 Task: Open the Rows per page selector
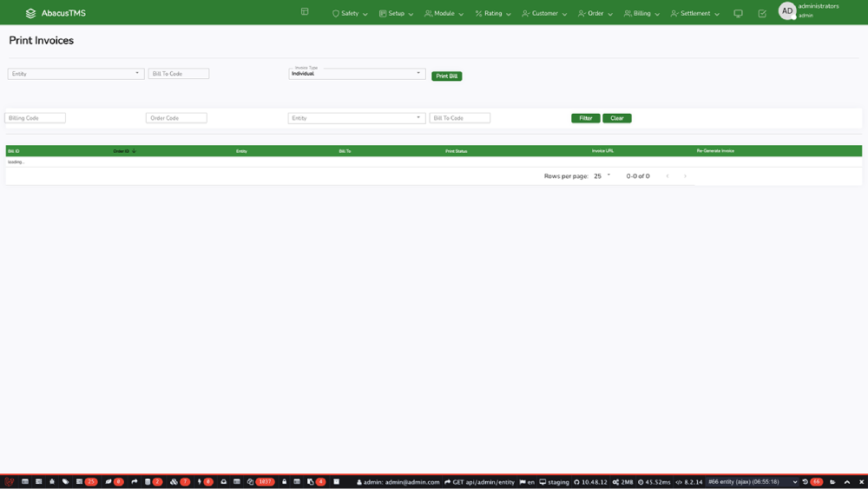pos(602,176)
